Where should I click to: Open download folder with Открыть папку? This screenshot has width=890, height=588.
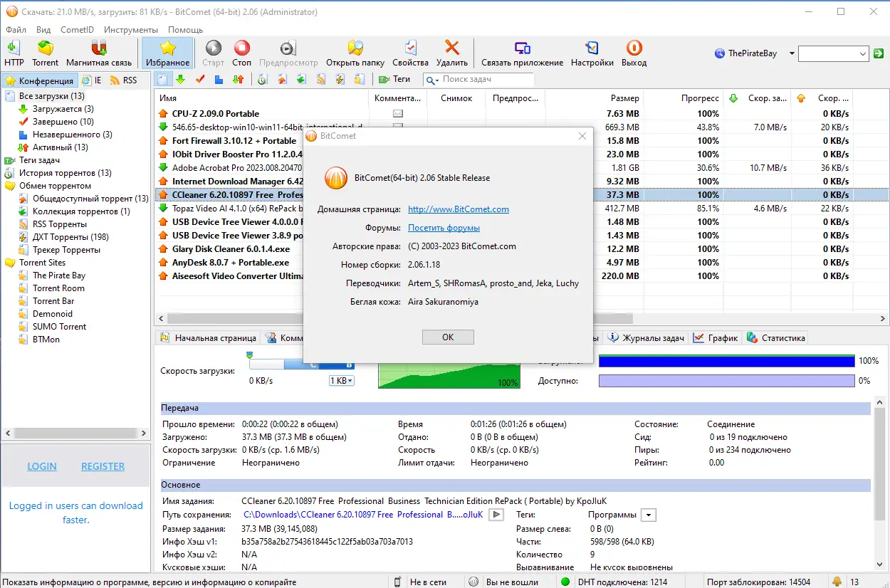(x=355, y=53)
